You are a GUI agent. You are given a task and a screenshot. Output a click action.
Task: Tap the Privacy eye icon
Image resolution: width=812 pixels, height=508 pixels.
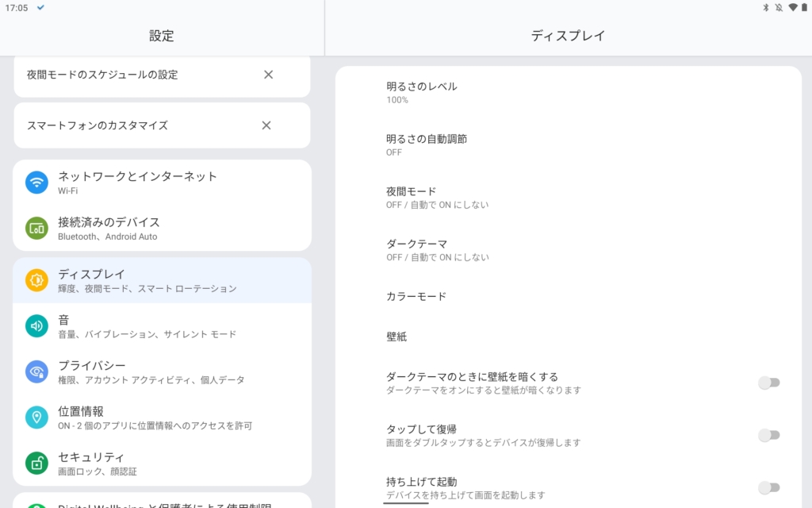click(x=36, y=371)
